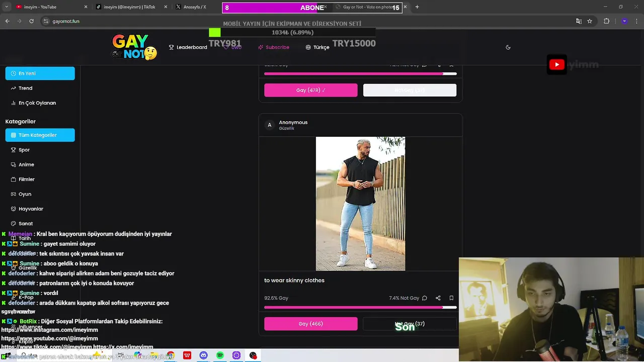Click "to wear skinny clothes" caption

pos(294,281)
